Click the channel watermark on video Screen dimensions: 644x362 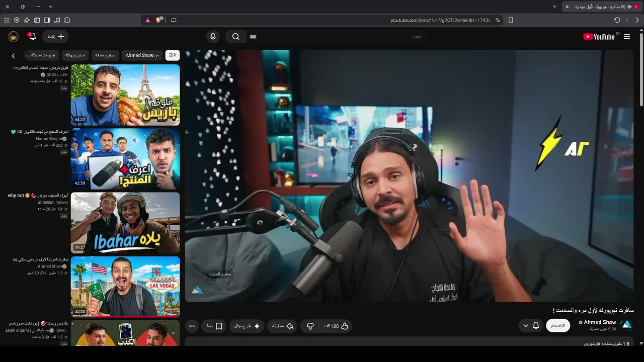coord(197,290)
